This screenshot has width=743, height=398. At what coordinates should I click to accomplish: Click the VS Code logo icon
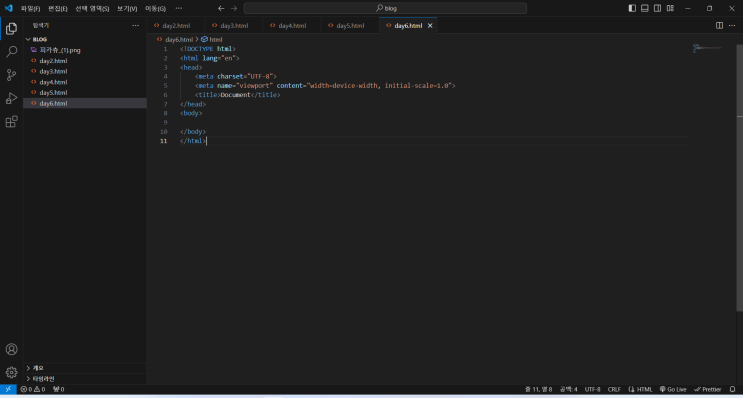(x=8, y=8)
